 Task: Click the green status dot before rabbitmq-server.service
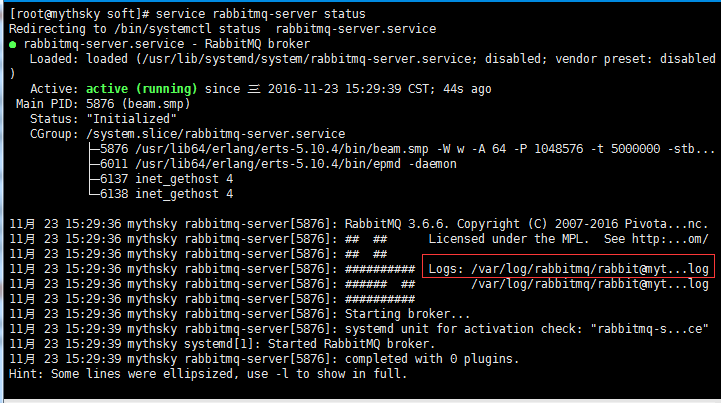click(12, 44)
